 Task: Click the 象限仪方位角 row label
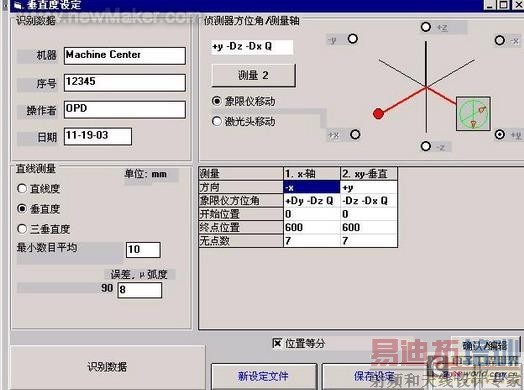point(241,201)
